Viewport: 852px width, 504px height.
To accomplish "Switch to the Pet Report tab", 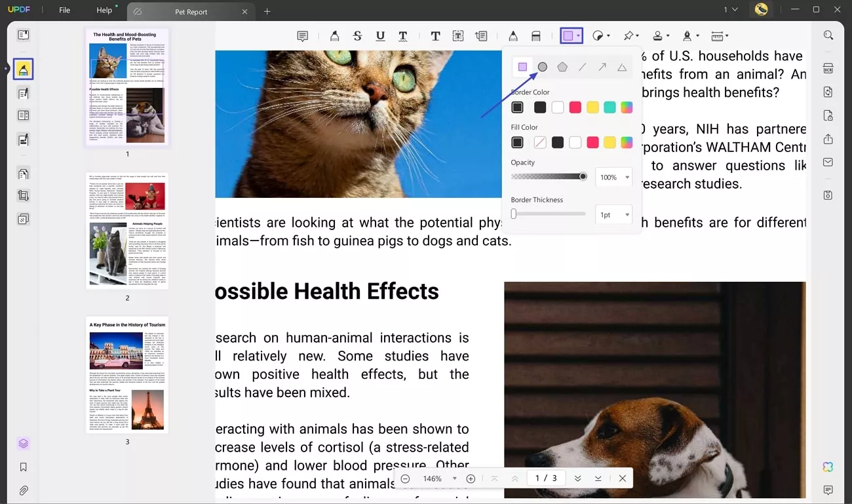I will [191, 12].
